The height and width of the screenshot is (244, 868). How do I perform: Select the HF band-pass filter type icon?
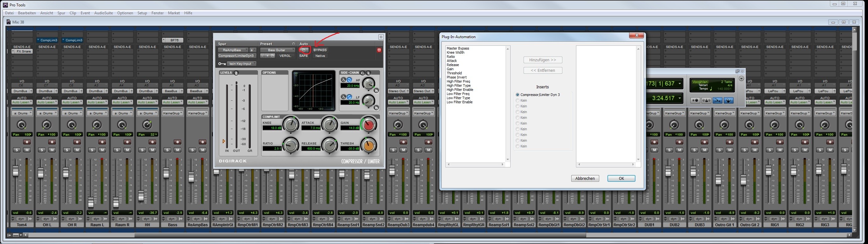(344, 80)
